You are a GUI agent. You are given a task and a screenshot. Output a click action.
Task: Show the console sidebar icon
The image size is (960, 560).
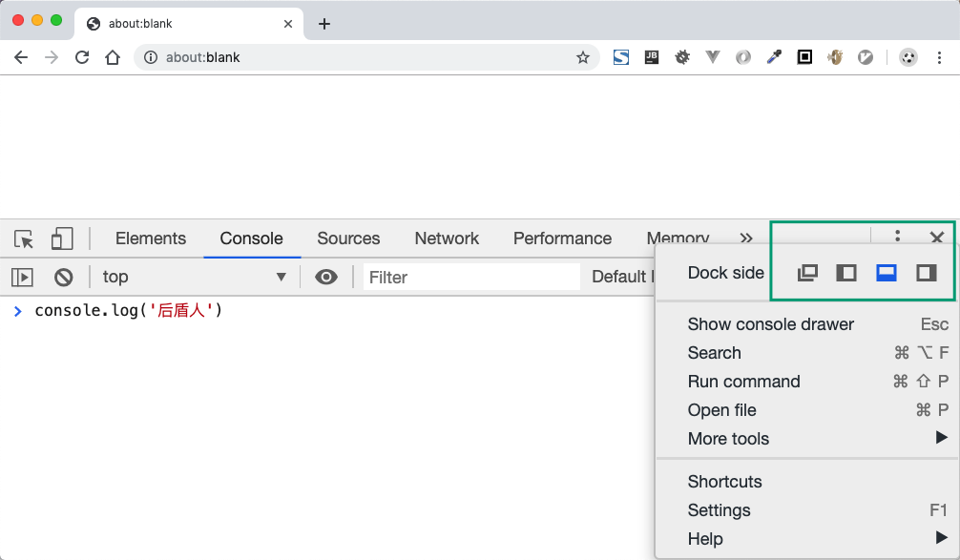tap(22, 278)
